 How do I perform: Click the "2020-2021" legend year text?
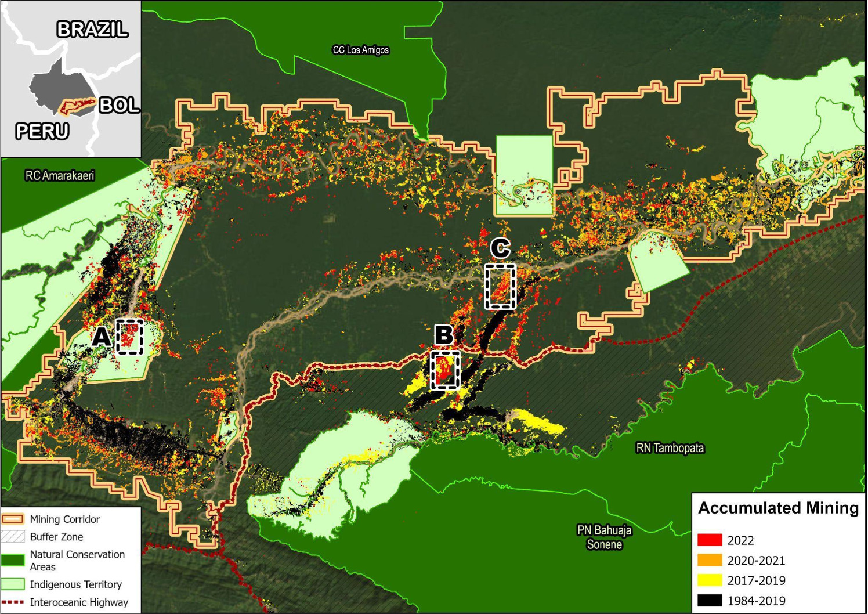click(757, 561)
